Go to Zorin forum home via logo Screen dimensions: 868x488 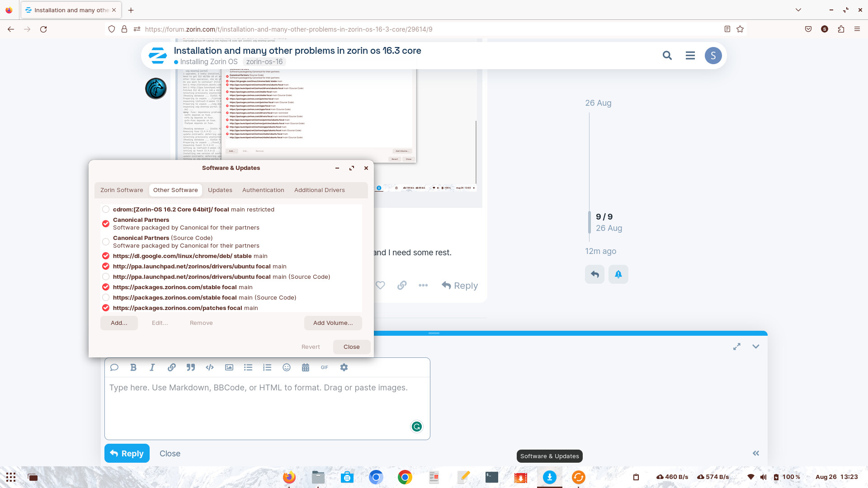tap(158, 56)
